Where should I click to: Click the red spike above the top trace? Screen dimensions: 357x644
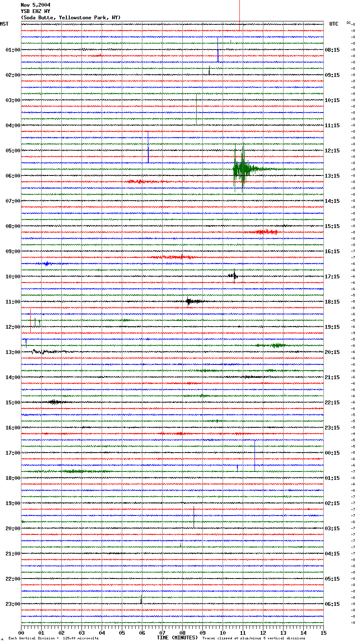[239, 15]
